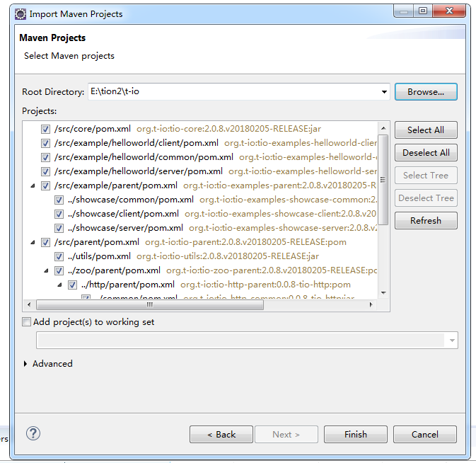476x463 pixels.
Task: Uncheck helloworld/client/pom.xml checkbox
Action: click(x=45, y=143)
